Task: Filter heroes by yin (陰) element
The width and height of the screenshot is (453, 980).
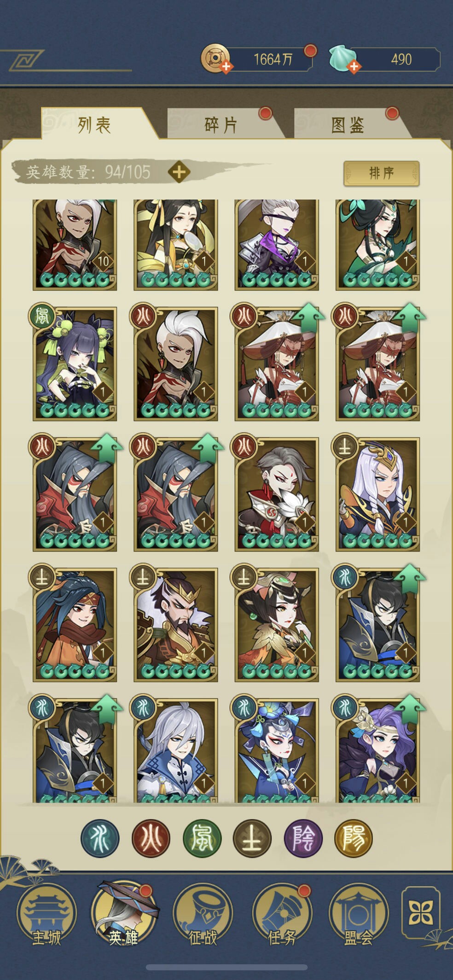Action: click(x=303, y=838)
